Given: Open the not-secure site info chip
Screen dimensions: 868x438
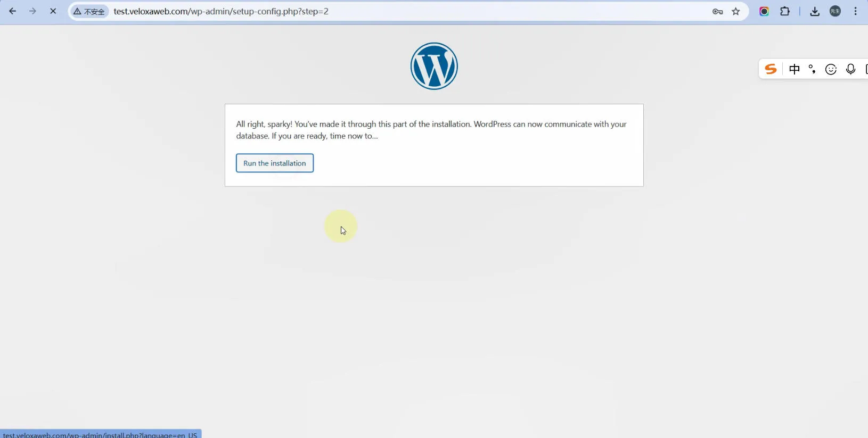Looking at the screenshot, I should [89, 12].
